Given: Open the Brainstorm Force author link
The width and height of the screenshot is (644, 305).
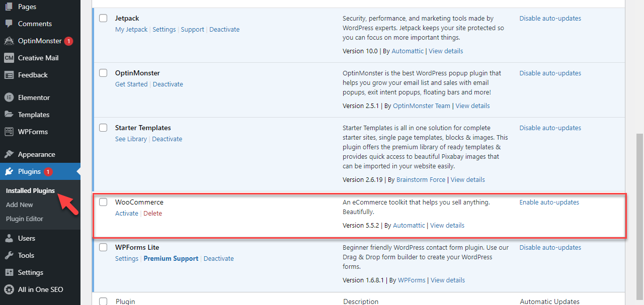Looking at the screenshot, I should point(421,179).
